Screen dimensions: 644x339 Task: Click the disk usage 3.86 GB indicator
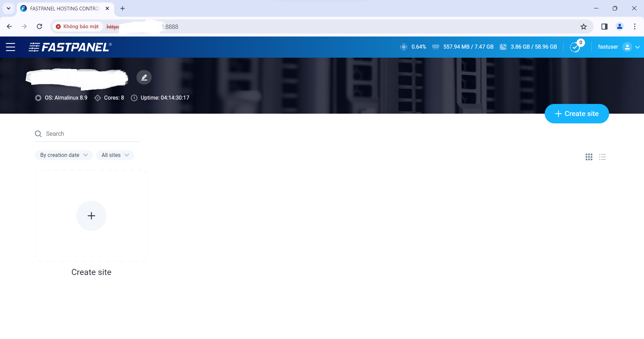(x=533, y=47)
